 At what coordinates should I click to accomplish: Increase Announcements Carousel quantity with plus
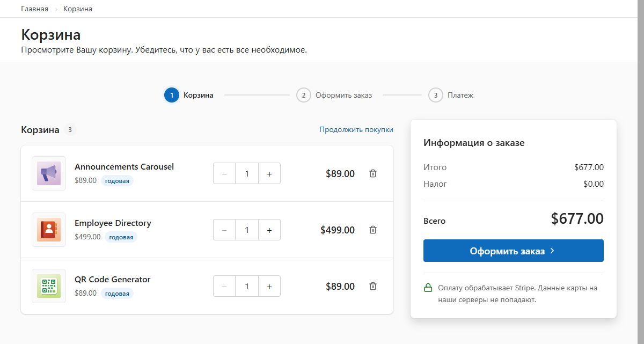point(269,173)
